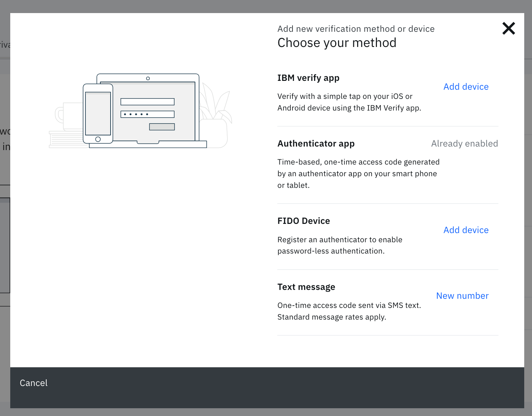Click the Cancel button

click(34, 383)
